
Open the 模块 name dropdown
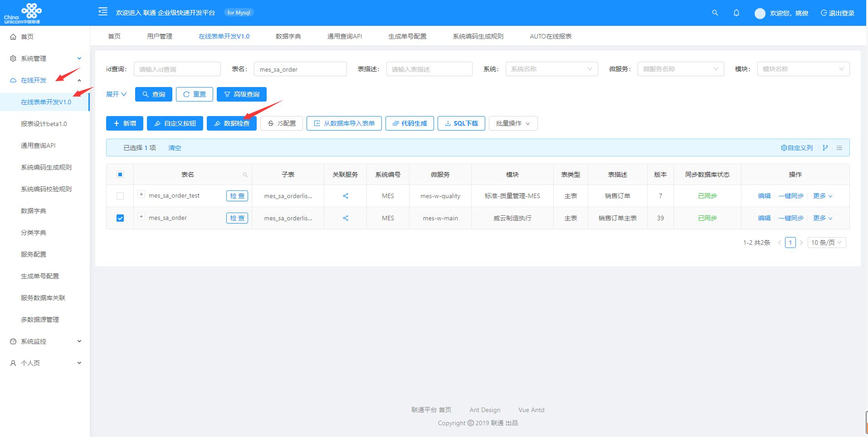tap(803, 69)
